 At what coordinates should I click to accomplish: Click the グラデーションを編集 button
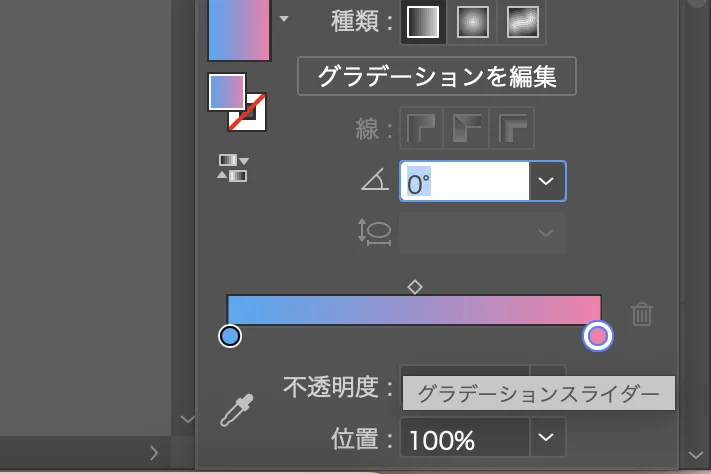(437, 76)
